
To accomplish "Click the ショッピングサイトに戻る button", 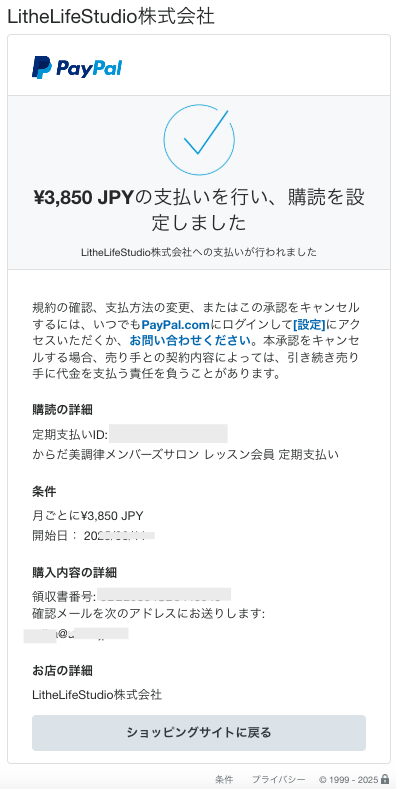I will pos(199,733).
